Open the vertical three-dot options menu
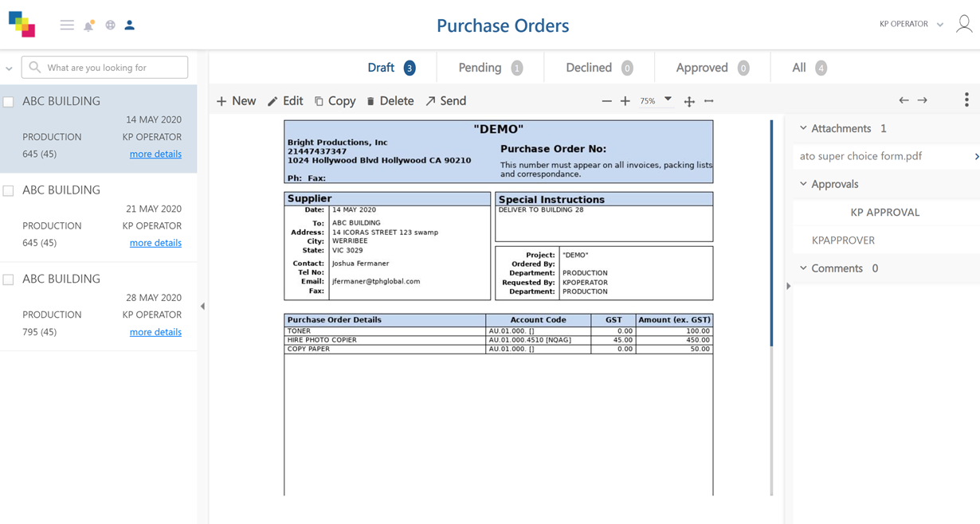The image size is (980, 524). [966, 100]
